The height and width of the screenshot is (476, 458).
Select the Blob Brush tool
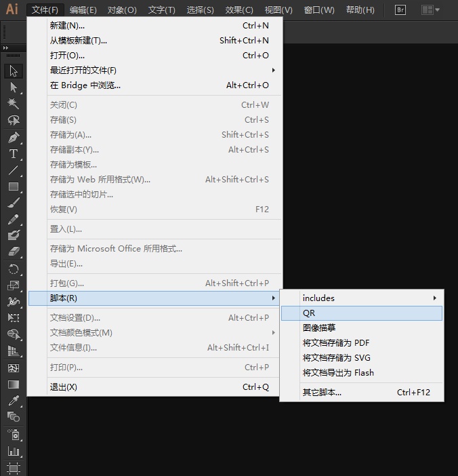[14, 235]
